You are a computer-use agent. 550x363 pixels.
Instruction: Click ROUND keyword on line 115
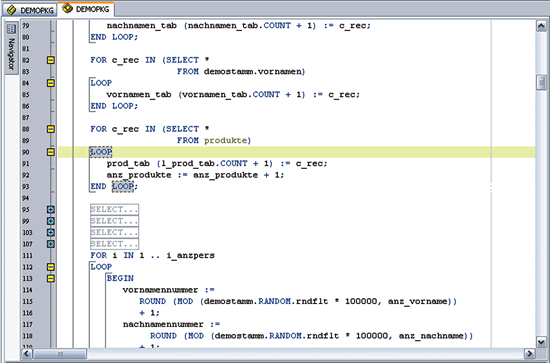click(153, 301)
